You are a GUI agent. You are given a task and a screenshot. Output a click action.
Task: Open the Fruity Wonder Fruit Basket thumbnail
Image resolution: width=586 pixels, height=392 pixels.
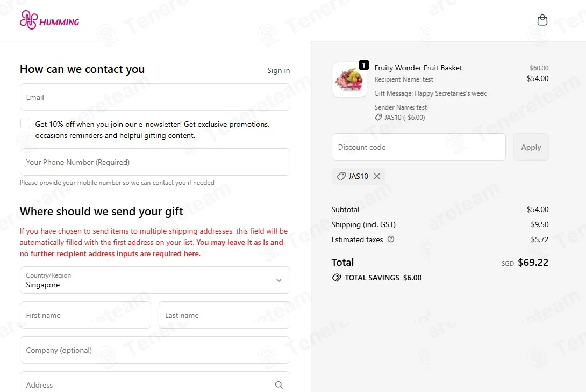[x=349, y=79]
